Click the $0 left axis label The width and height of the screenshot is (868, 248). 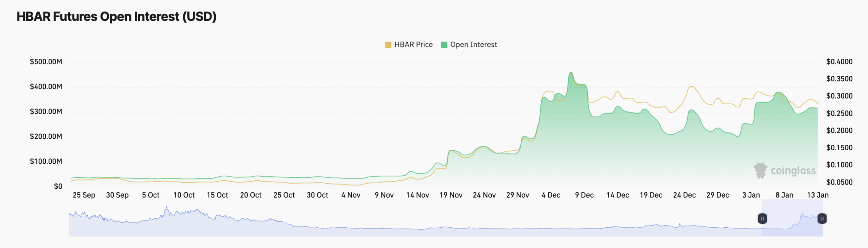(x=58, y=186)
